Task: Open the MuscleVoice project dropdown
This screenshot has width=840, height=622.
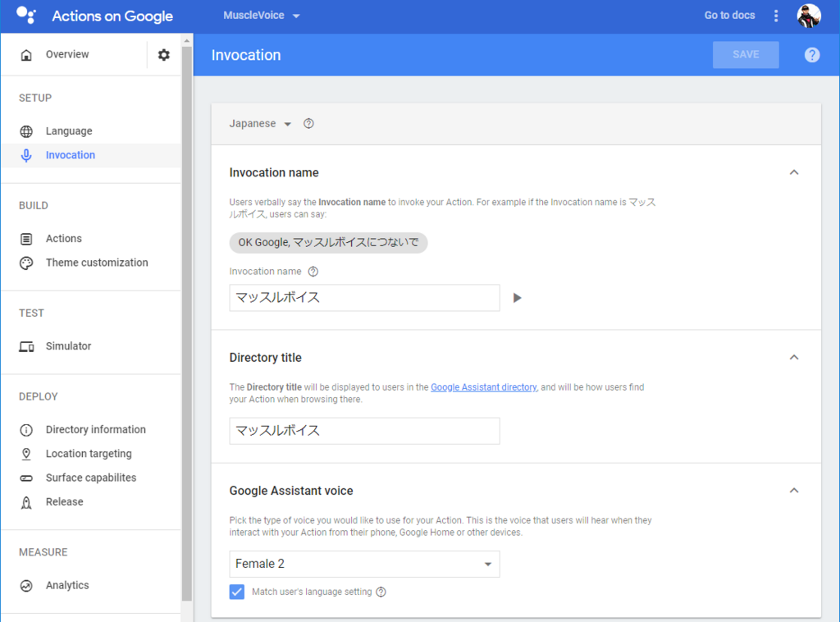Action: coord(262,16)
